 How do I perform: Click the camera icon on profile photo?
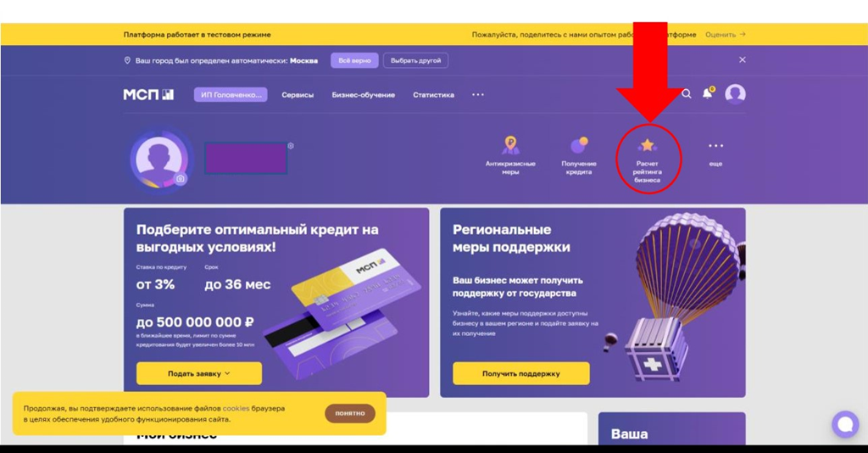[x=180, y=179]
